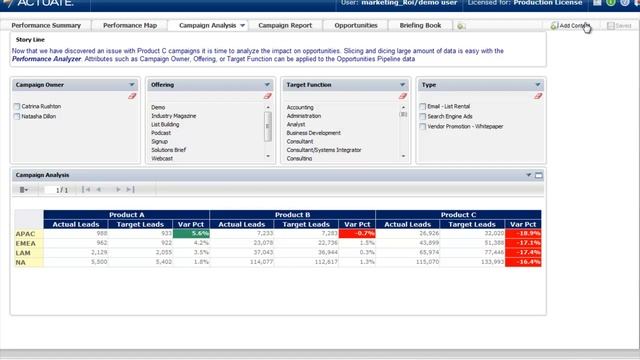Open the Campaign Owner panel dropdown
This screenshot has height=360, width=640.
[x=132, y=85]
